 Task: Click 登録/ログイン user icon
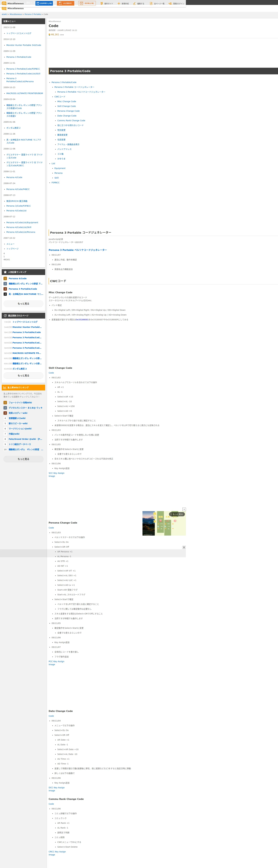coord(170,3)
